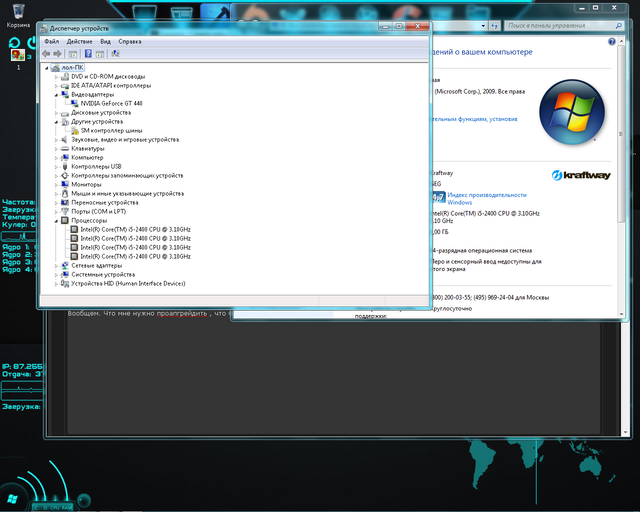The image size is (640, 512).
Task: Open the Справка menu
Action: coord(130,41)
